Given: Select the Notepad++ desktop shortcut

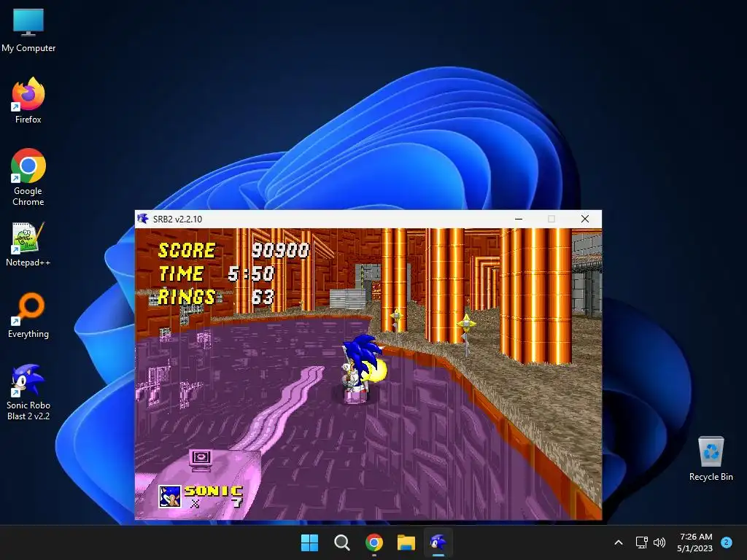Looking at the screenshot, I should click(x=28, y=244).
